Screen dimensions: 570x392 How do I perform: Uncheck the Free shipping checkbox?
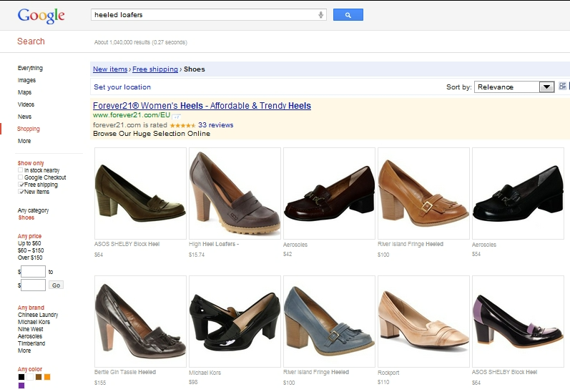pos(21,185)
